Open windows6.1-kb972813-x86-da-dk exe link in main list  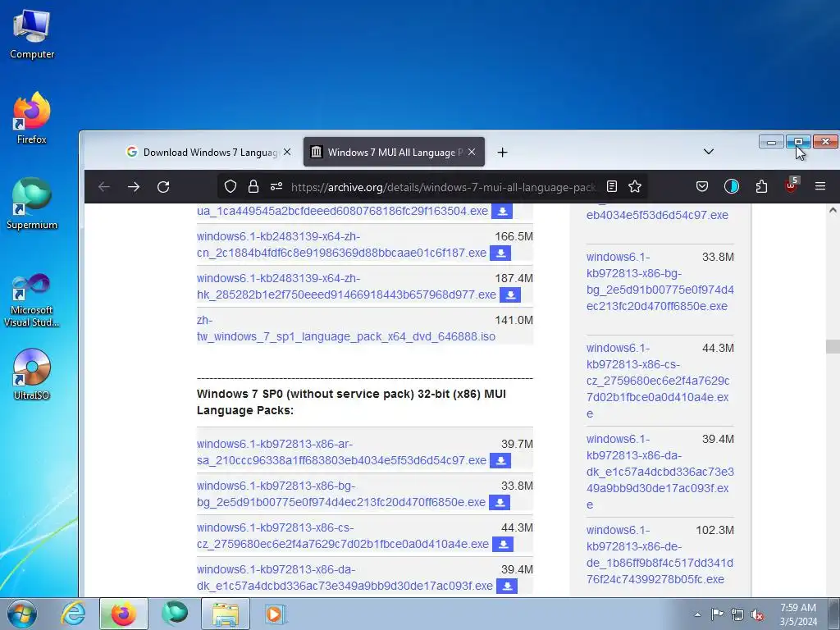(345, 577)
